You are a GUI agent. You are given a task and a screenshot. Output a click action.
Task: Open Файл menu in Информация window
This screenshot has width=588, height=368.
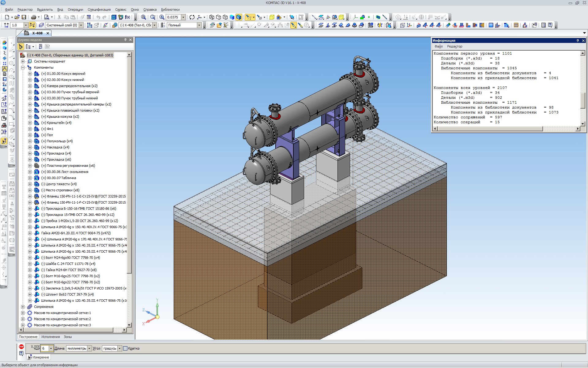pos(439,46)
